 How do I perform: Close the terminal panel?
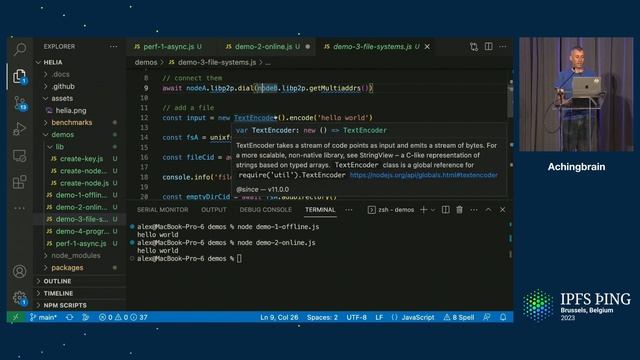[x=503, y=210]
